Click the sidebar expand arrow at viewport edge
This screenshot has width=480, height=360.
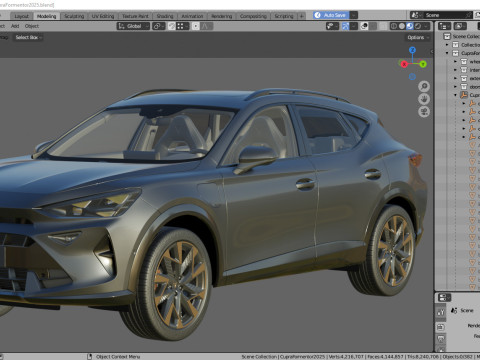(x=432, y=51)
